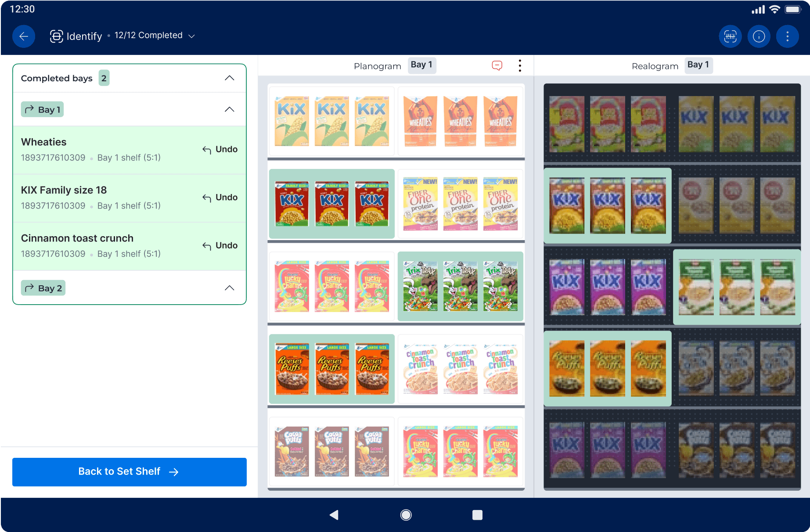
Task: Undo the Wheaties identification
Action: (x=220, y=149)
